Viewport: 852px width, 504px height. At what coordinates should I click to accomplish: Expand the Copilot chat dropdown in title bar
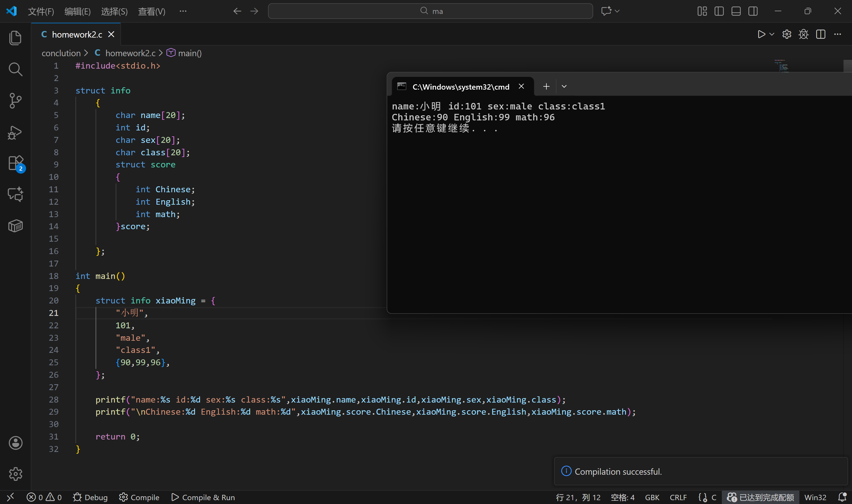(617, 11)
